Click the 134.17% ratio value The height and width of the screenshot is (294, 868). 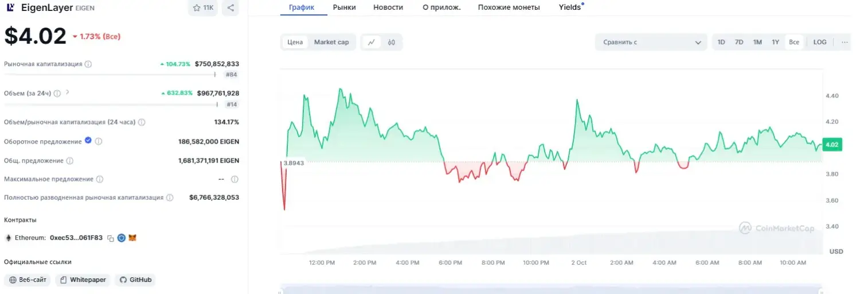(226, 122)
